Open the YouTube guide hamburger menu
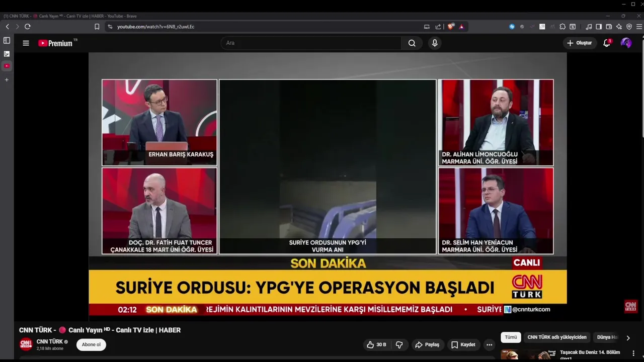Screen dimensions: 644x362 pos(26,43)
